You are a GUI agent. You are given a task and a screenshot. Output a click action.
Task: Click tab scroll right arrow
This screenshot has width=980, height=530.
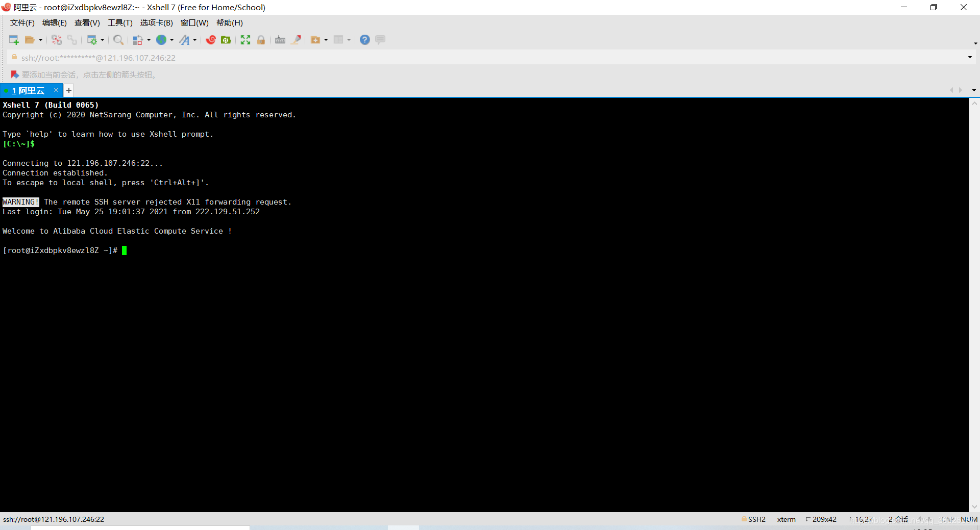click(961, 90)
